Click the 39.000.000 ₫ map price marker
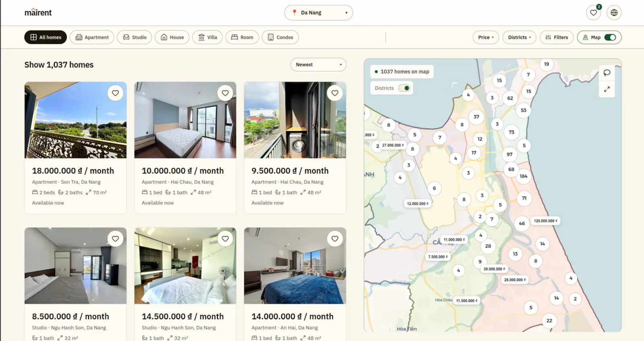The image size is (644, 341). [x=494, y=269]
